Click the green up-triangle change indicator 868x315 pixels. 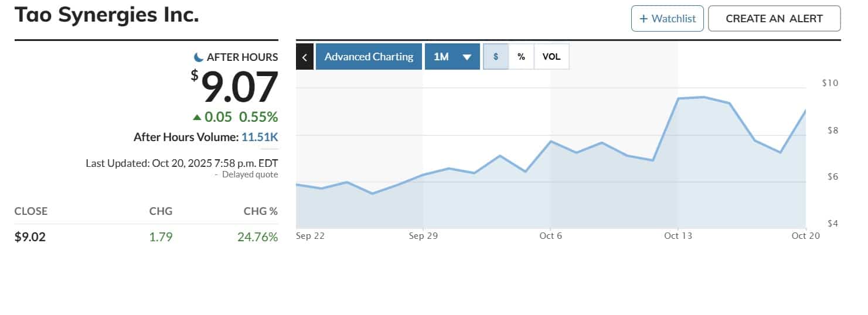[x=197, y=117]
